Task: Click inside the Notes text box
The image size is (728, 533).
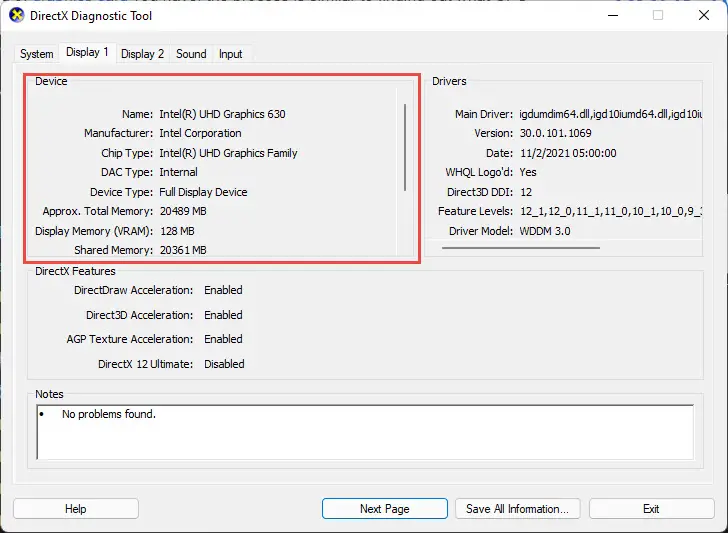Action: coord(365,432)
